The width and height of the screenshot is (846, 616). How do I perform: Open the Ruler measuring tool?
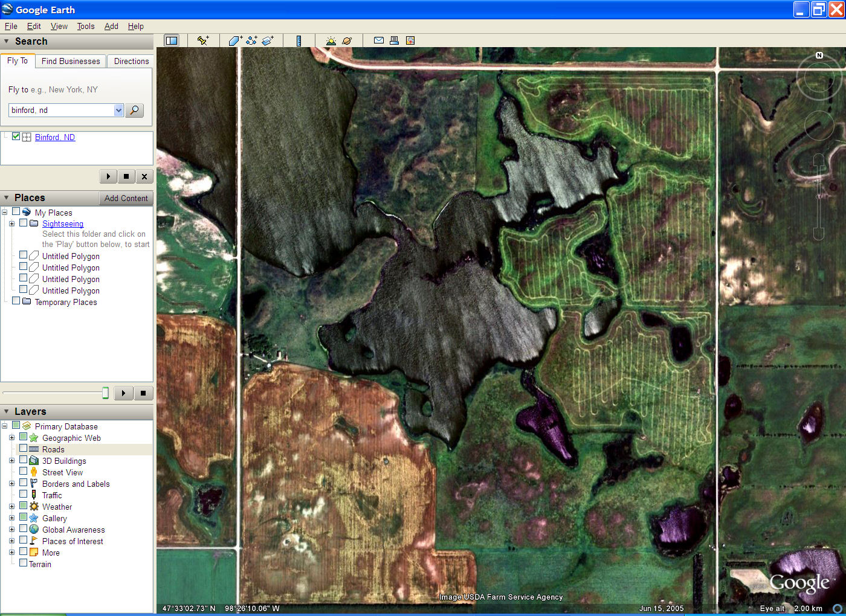[299, 40]
